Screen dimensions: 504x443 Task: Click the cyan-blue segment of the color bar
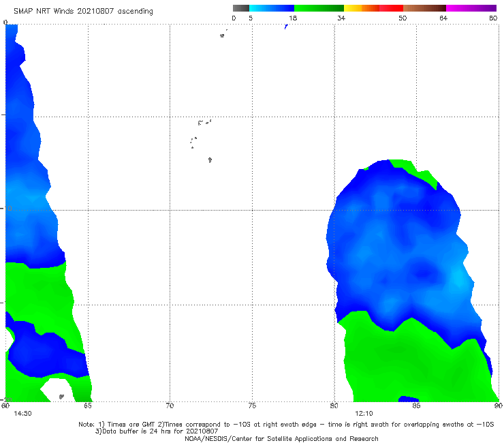pyautogui.click(x=272, y=8)
